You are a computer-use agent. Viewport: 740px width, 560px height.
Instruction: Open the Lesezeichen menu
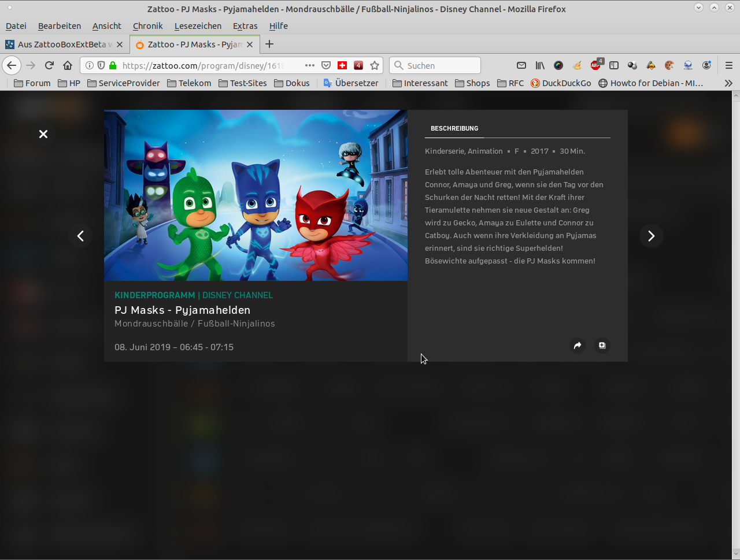198,26
